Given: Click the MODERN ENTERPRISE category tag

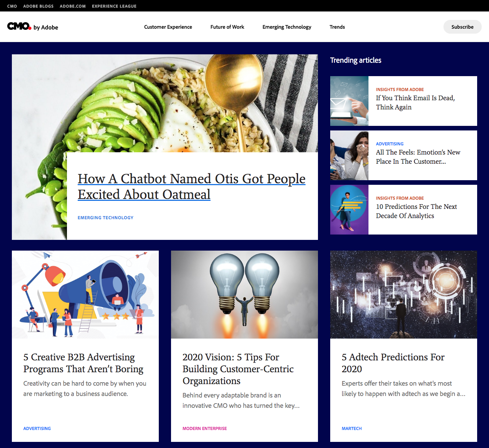Looking at the screenshot, I should pos(204,428).
